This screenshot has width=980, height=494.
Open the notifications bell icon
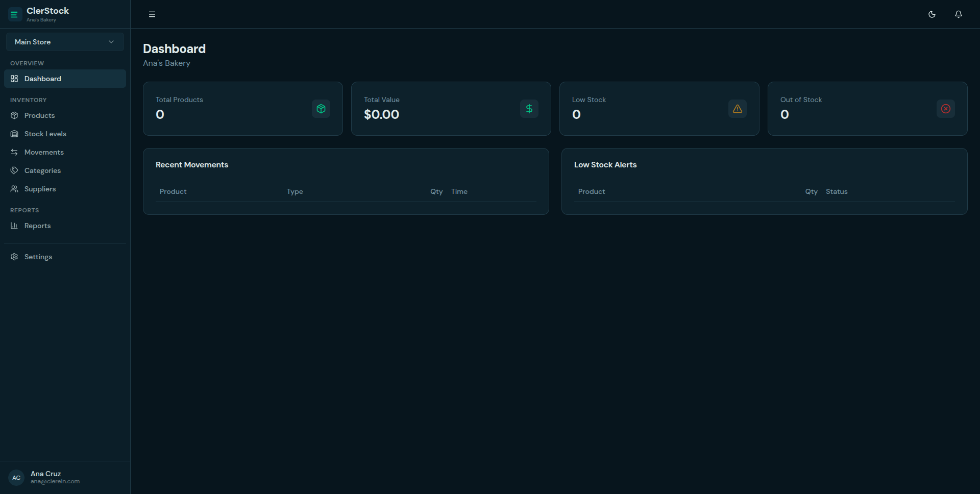click(959, 14)
